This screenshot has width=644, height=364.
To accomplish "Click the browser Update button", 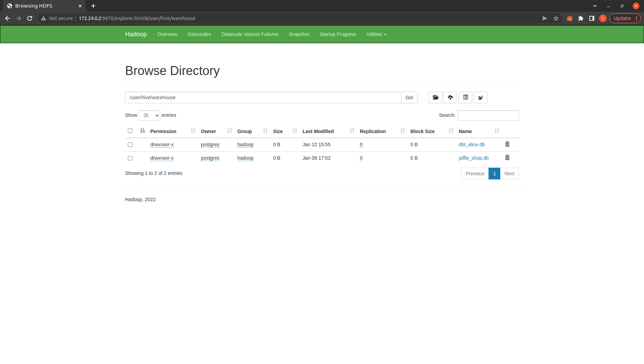I will (x=625, y=18).
